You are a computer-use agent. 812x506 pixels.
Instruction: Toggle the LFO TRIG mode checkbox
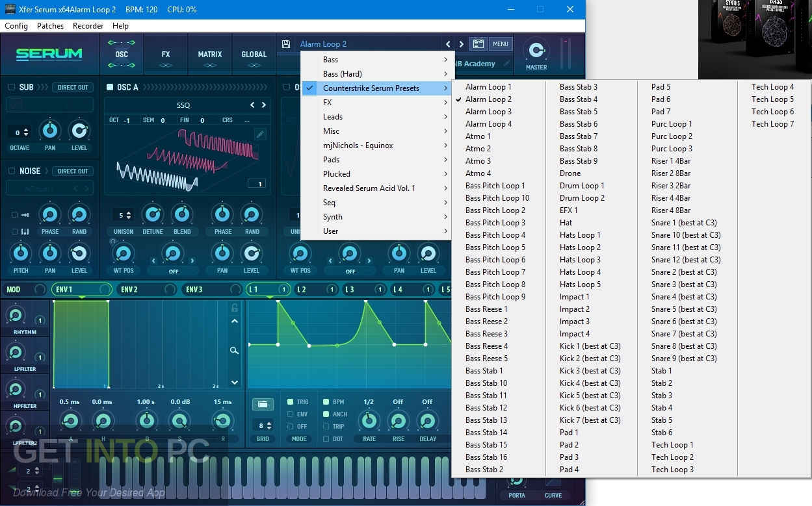coord(290,402)
